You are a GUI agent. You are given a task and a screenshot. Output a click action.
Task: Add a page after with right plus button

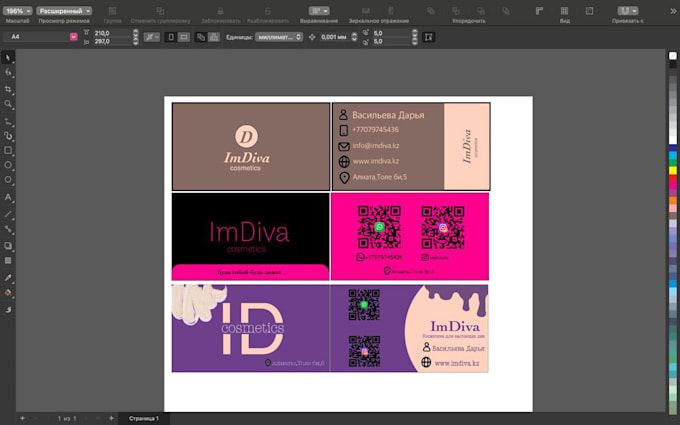point(111,418)
